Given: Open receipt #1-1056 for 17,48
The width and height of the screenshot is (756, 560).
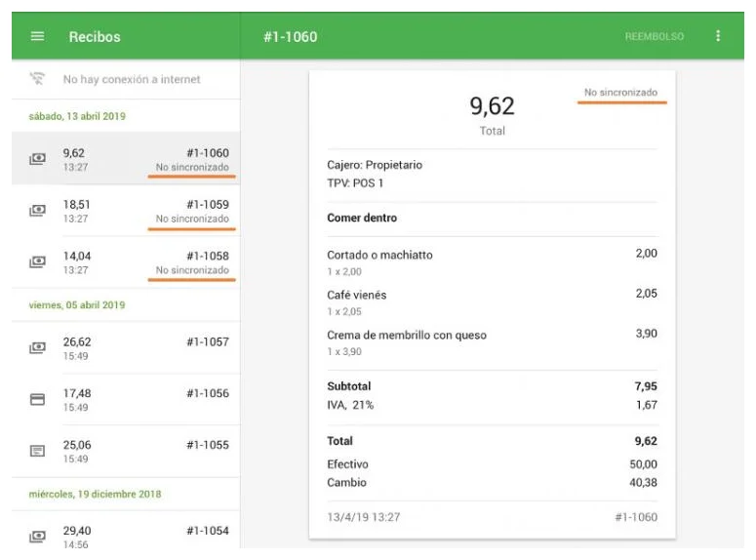Looking at the screenshot, I should pos(126,399).
